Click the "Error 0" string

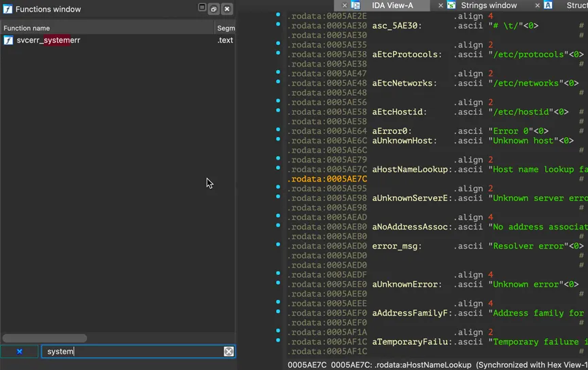coord(511,131)
